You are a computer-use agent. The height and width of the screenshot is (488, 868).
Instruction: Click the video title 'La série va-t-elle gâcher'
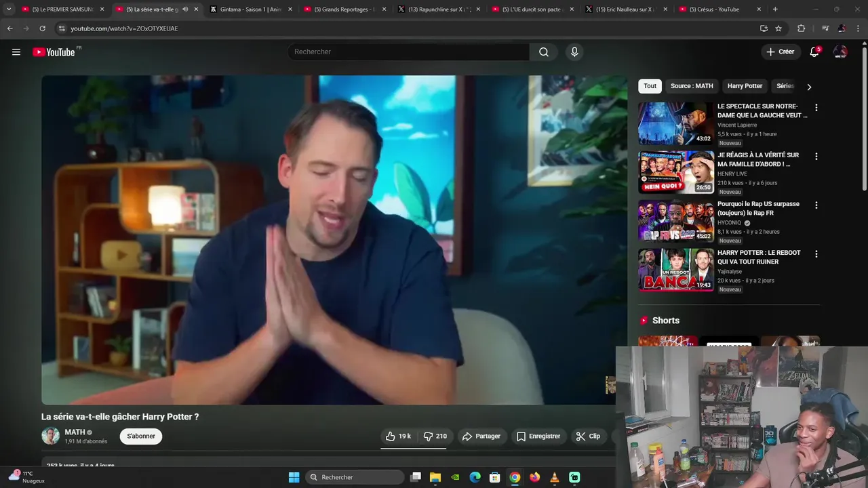coord(120,417)
